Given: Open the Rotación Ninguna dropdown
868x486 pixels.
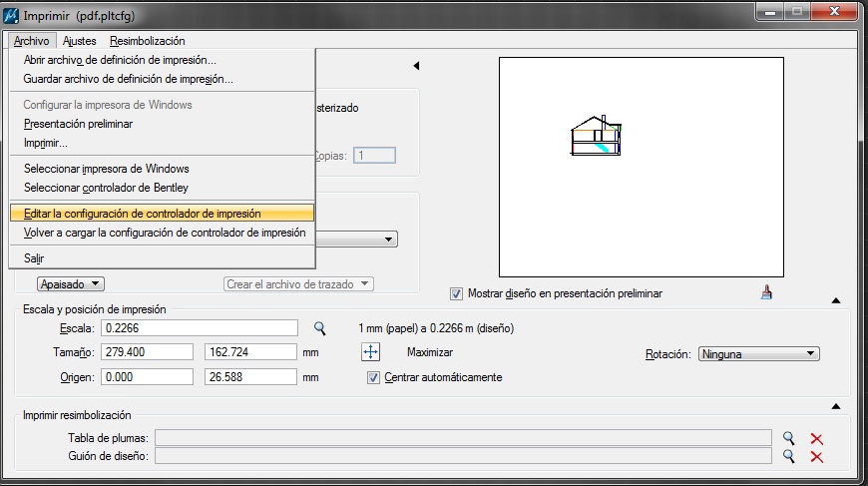Looking at the screenshot, I should (759, 353).
